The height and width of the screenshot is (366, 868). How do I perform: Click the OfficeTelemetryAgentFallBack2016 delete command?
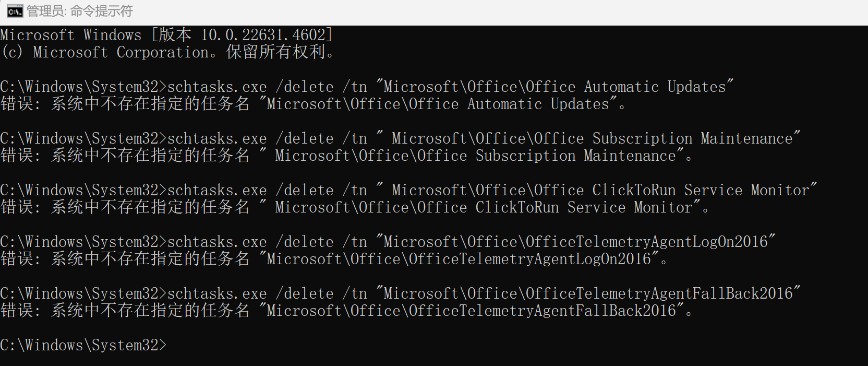400,293
